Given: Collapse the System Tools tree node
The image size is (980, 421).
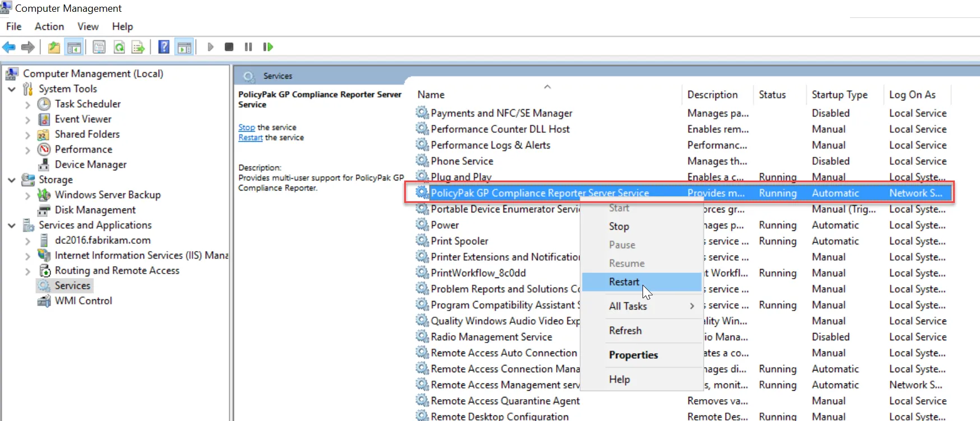Looking at the screenshot, I should pos(12,89).
